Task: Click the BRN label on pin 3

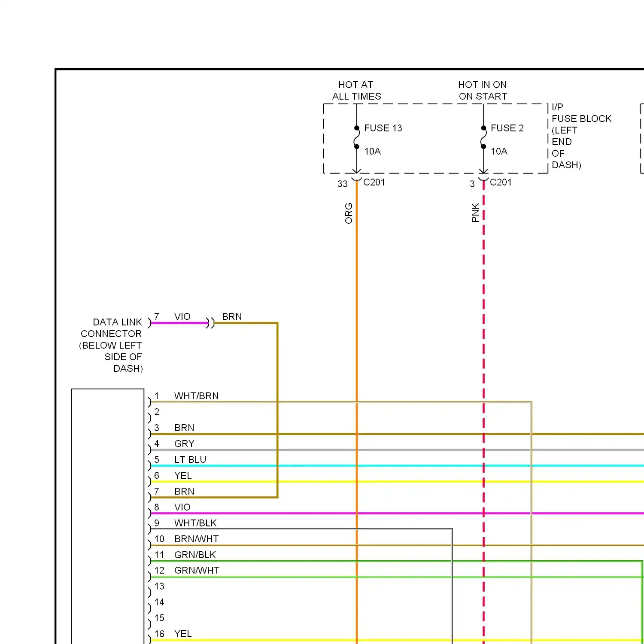Action: point(184,428)
